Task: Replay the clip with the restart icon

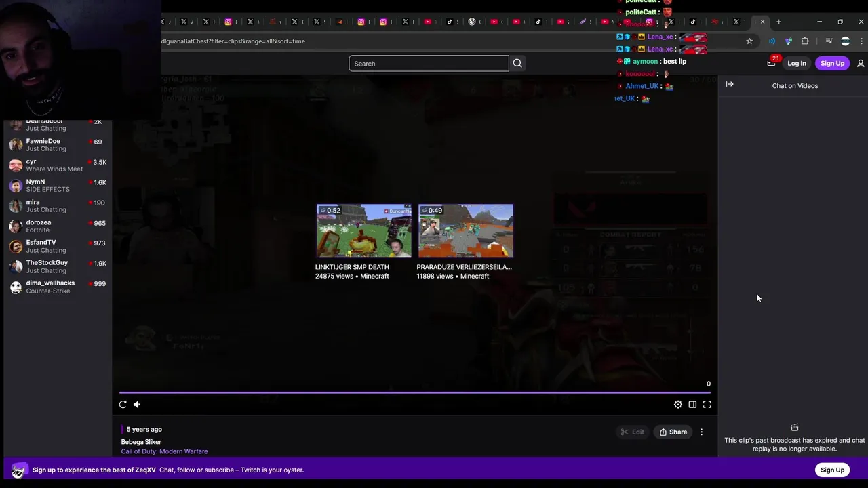Action: [x=123, y=405]
